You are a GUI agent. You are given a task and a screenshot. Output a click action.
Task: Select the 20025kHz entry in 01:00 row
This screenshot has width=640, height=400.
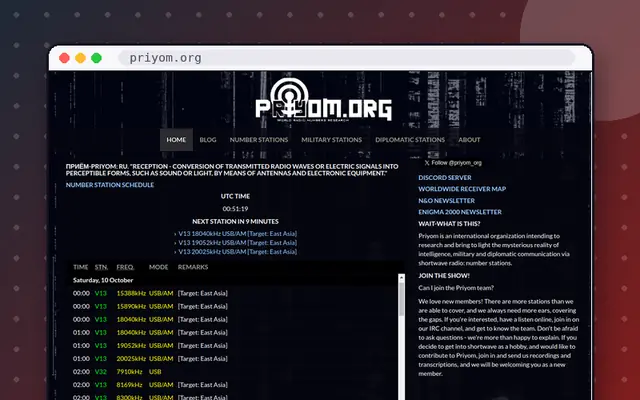(131, 358)
